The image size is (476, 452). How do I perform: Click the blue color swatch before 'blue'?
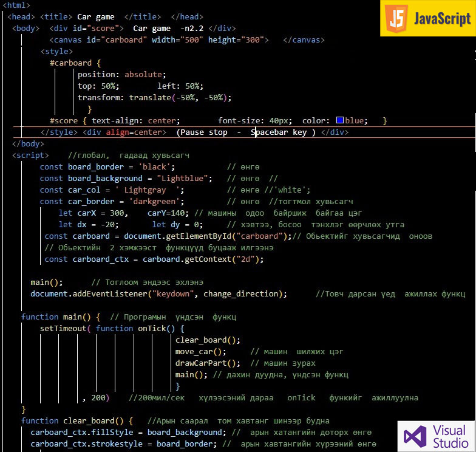[x=340, y=120]
